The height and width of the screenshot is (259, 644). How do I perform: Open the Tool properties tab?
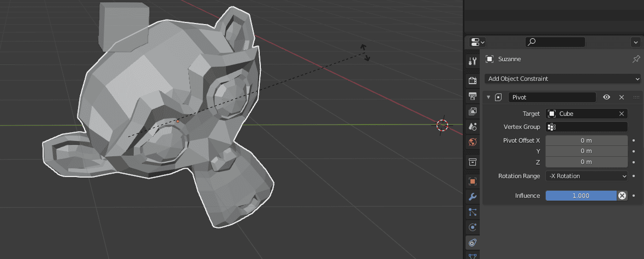(x=472, y=62)
